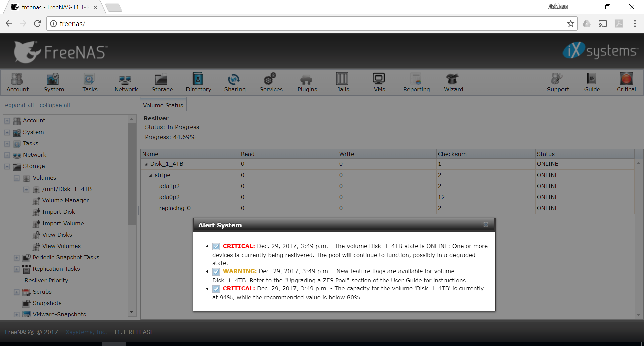The height and width of the screenshot is (346, 644).
Task: Open Import Disk in the tree
Action: [59, 212]
